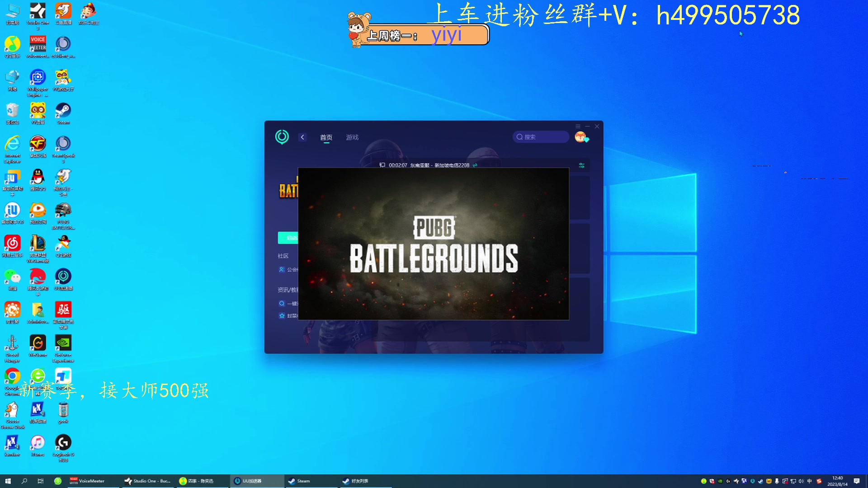The width and height of the screenshot is (868, 488).
Task: Click the PUBG BATTLEGROUNDS splash screen
Action: coord(434,244)
